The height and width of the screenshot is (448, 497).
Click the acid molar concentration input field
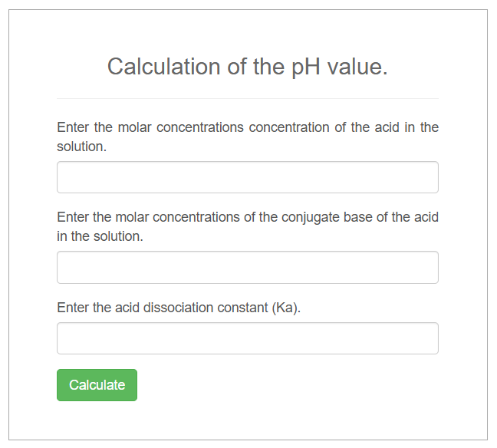(x=247, y=177)
